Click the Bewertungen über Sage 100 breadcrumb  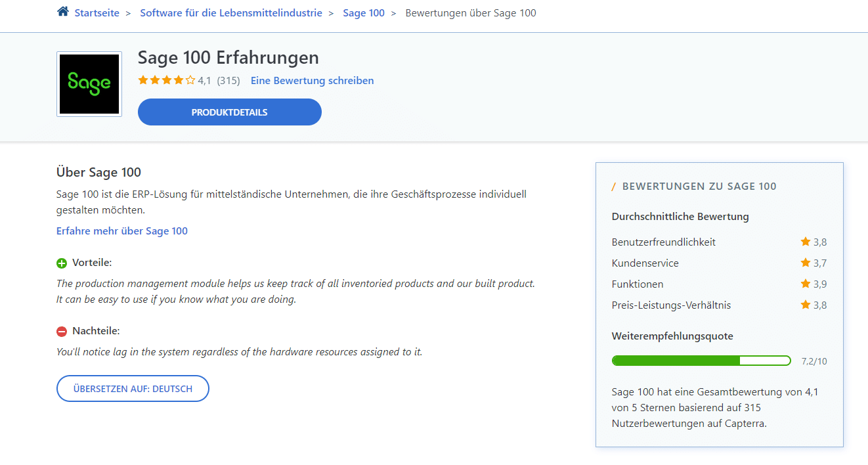pyautogui.click(x=471, y=13)
